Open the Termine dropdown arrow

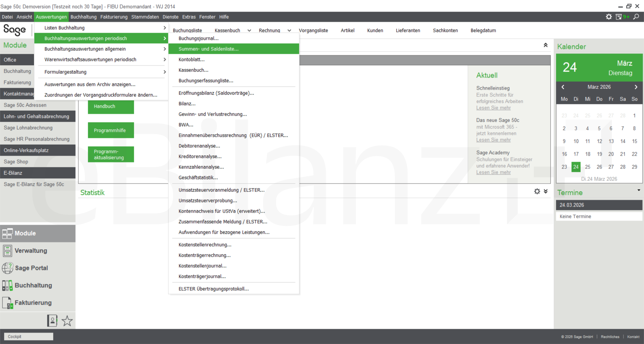point(639,190)
